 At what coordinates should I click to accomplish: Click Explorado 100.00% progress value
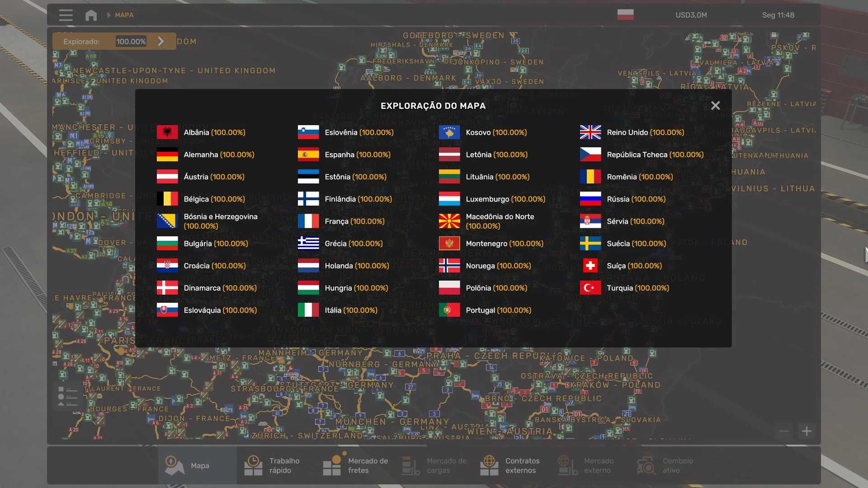pos(131,42)
